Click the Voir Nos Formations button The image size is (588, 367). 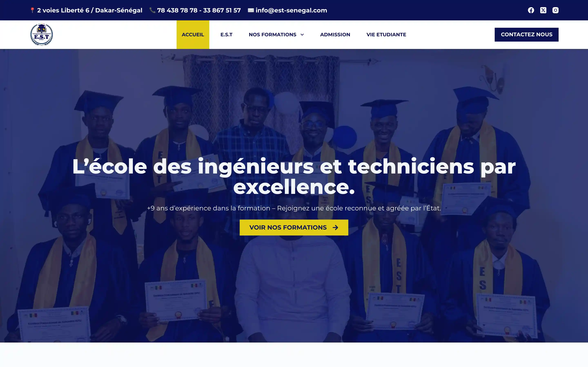click(294, 227)
